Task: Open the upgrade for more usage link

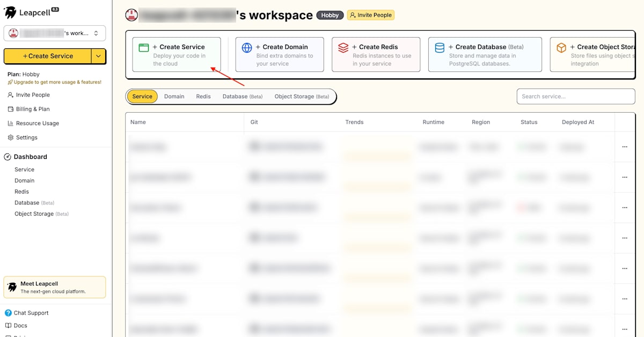Action: coord(54,82)
